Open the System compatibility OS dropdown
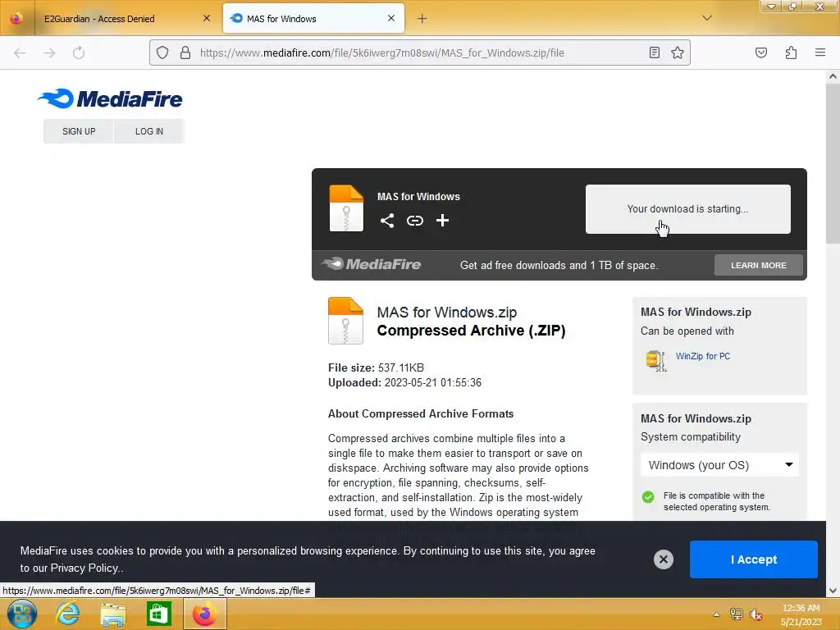This screenshot has width=840, height=630. pos(720,465)
